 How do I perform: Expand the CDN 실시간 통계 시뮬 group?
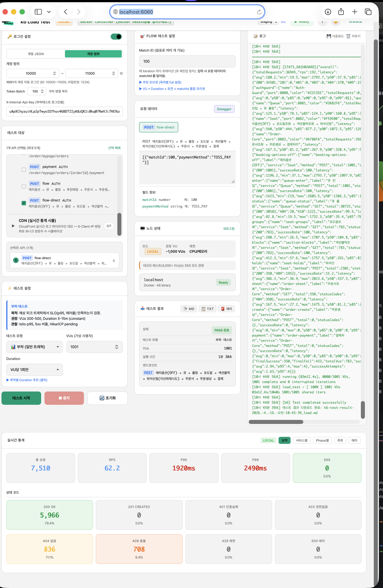(x=13, y=226)
